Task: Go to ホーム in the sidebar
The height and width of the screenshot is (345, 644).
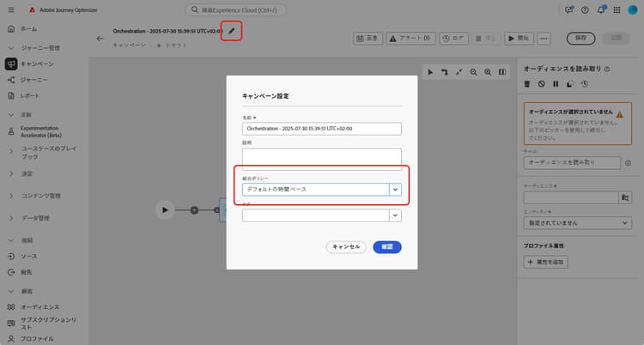Action: pyautogui.click(x=28, y=29)
